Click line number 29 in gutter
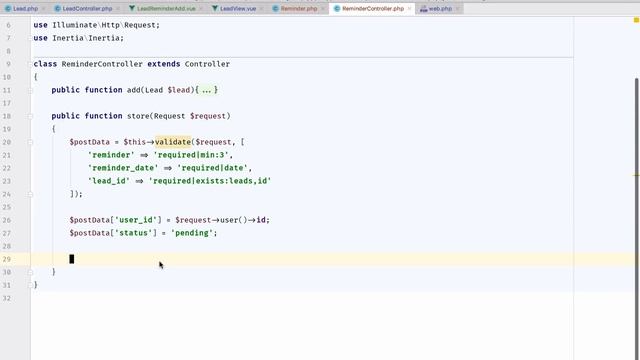Image resolution: width=640 pixels, height=360 pixels. (7, 259)
